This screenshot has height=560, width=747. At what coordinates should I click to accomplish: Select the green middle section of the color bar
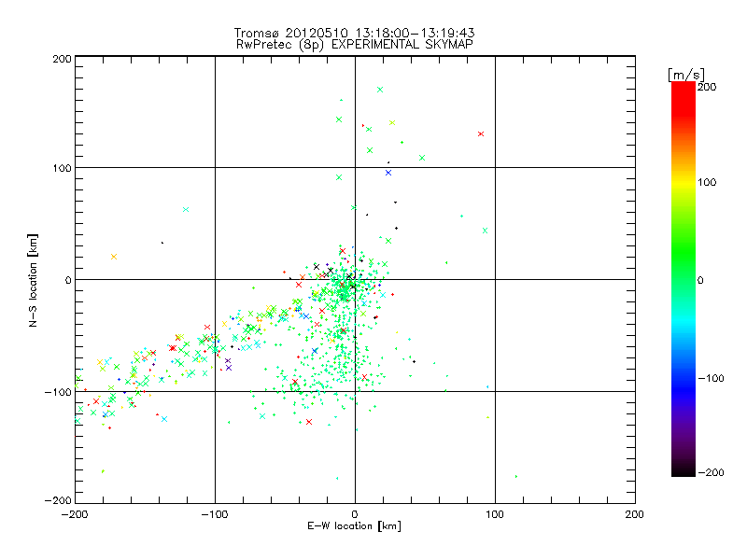[x=683, y=279]
